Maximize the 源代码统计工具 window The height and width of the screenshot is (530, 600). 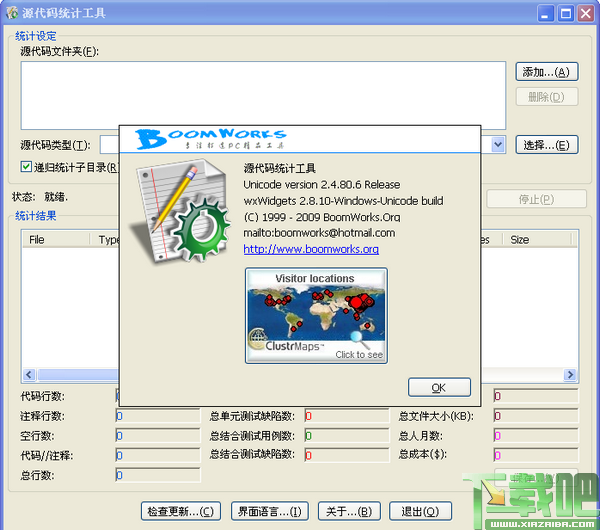[x=566, y=13]
